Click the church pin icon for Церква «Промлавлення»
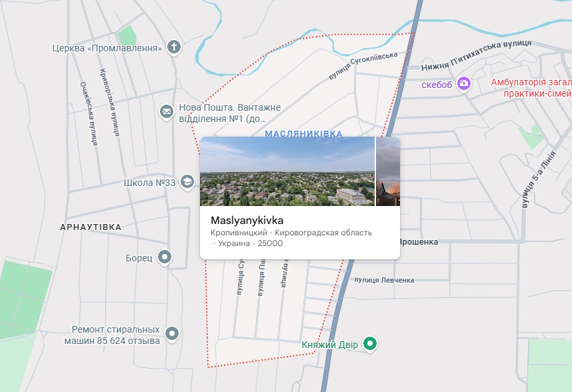 coord(174,47)
